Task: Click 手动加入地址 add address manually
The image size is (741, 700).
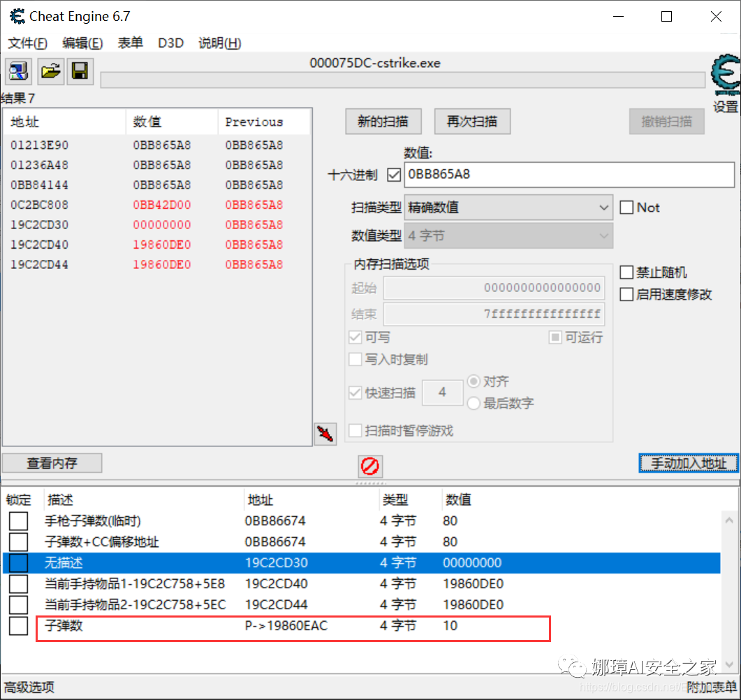Action: coord(688,462)
